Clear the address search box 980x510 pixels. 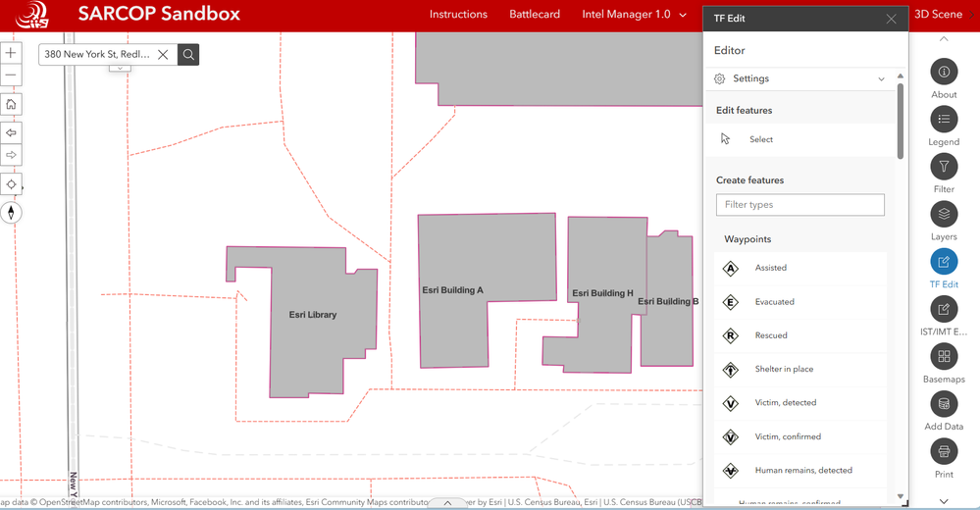pyautogui.click(x=163, y=54)
